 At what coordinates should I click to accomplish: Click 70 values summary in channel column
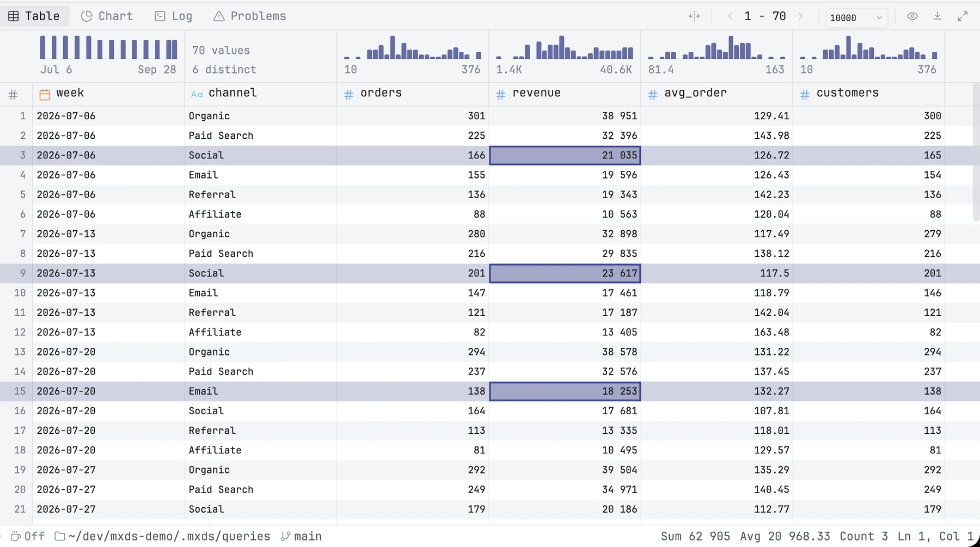tap(221, 51)
